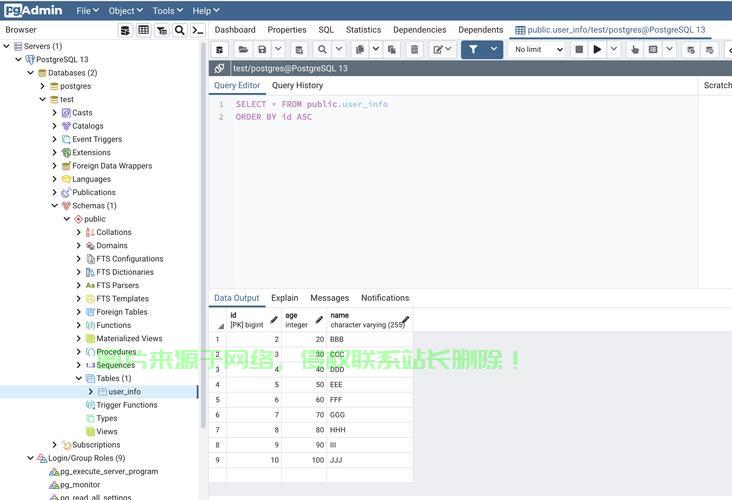Open the No limit rows dropdown

pyautogui.click(x=539, y=49)
